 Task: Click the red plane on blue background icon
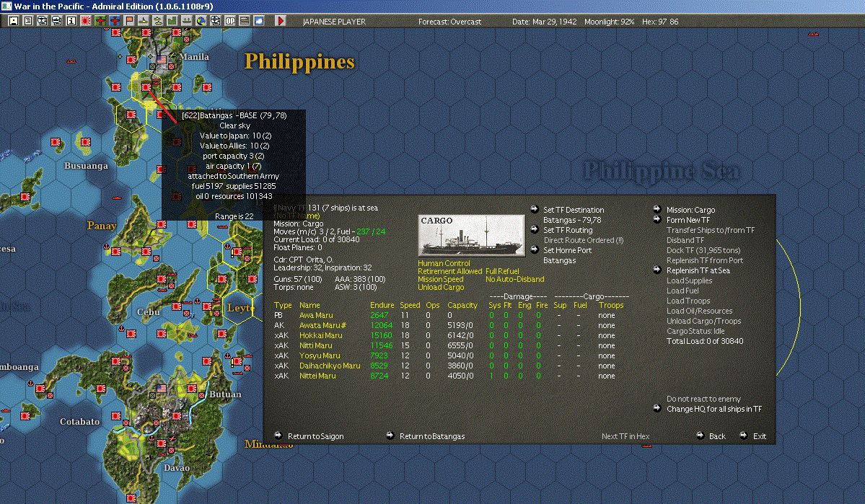coord(115,21)
